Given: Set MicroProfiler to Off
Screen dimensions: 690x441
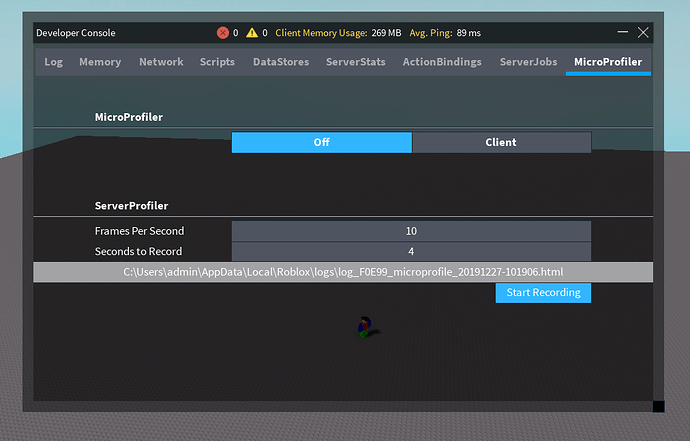Looking at the screenshot, I should point(322,143).
